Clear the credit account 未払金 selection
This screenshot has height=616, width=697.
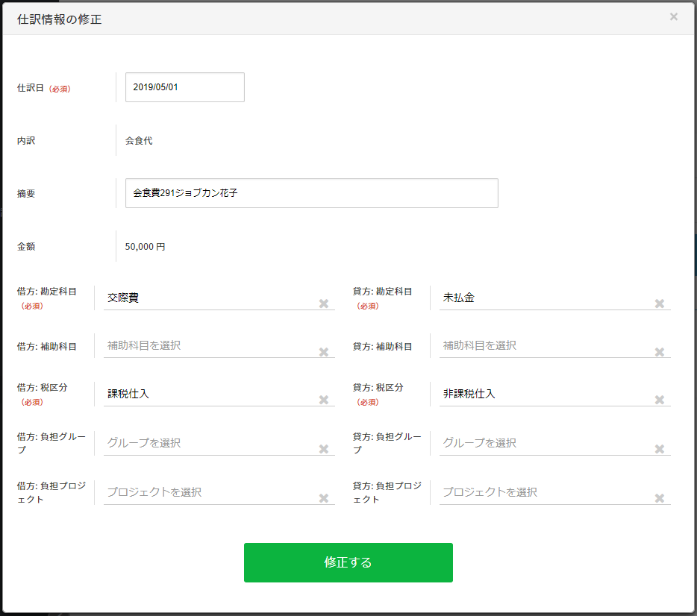tap(660, 304)
